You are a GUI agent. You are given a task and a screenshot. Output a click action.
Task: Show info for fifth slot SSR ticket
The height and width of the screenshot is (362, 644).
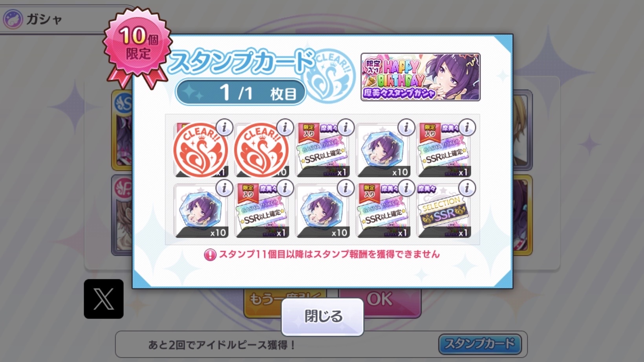[467, 127]
